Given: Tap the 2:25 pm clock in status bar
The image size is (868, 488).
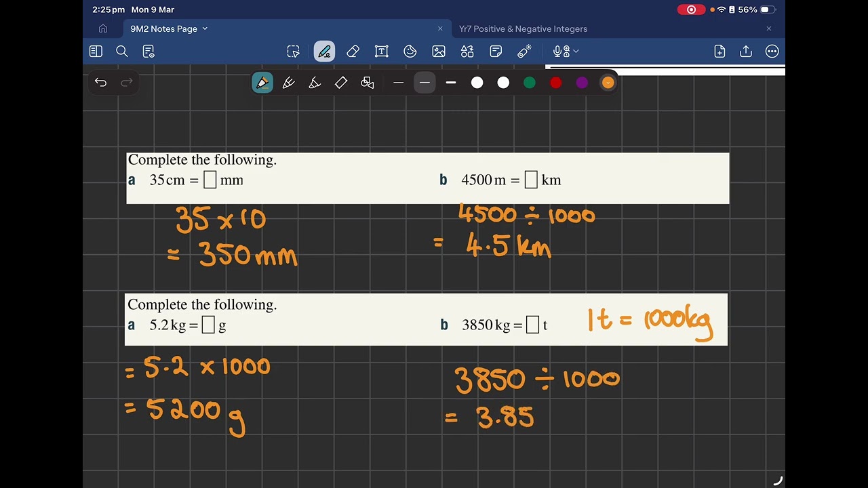Looking at the screenshot, I should click(108, 9).
